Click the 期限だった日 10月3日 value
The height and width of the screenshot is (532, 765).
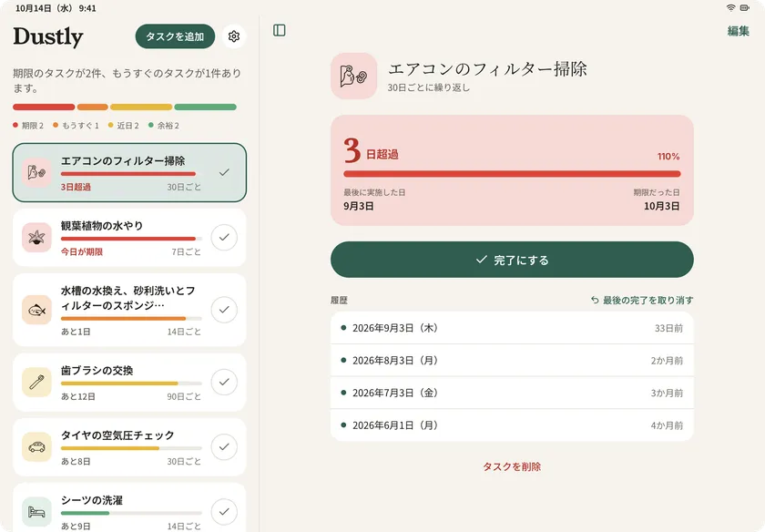pyautogui.click(x=661, y=206)
